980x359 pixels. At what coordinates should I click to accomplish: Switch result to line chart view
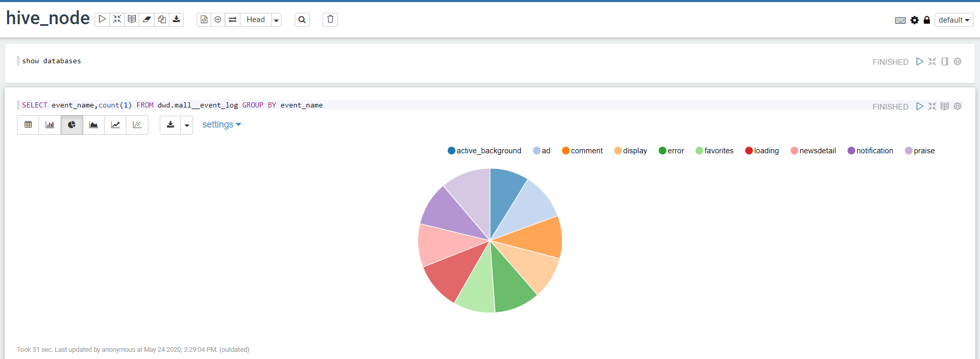pos(116,125)
